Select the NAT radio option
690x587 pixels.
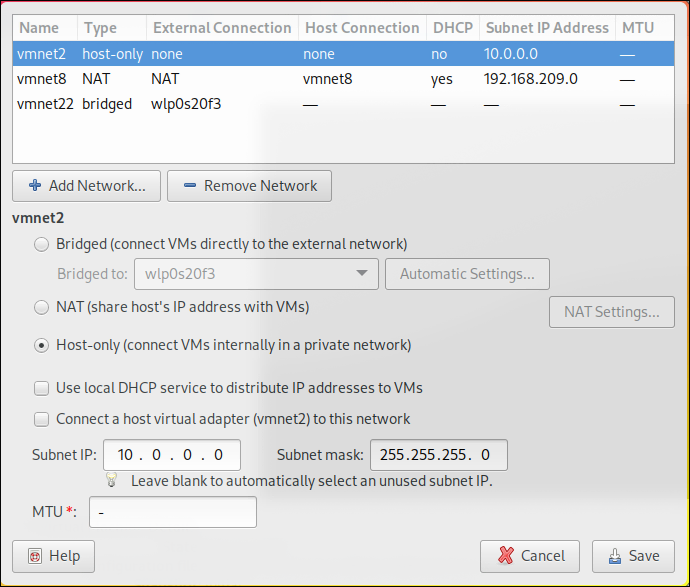click(41, 307)
